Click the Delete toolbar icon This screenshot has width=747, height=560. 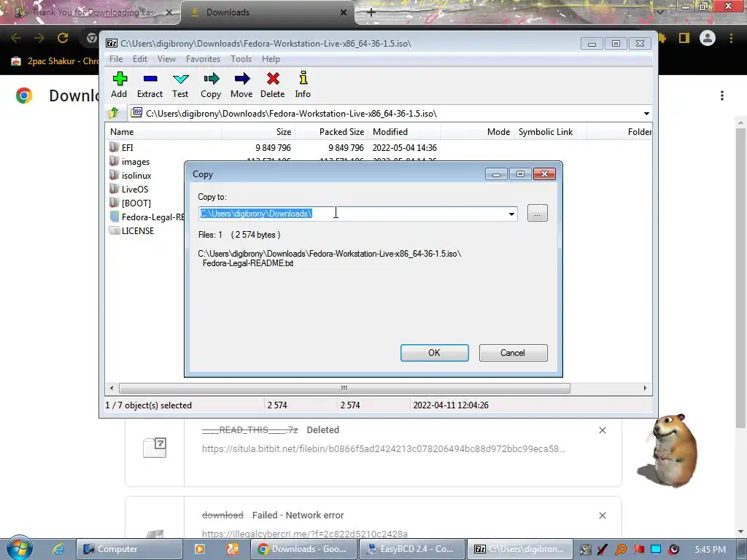[x=273, y=85]
